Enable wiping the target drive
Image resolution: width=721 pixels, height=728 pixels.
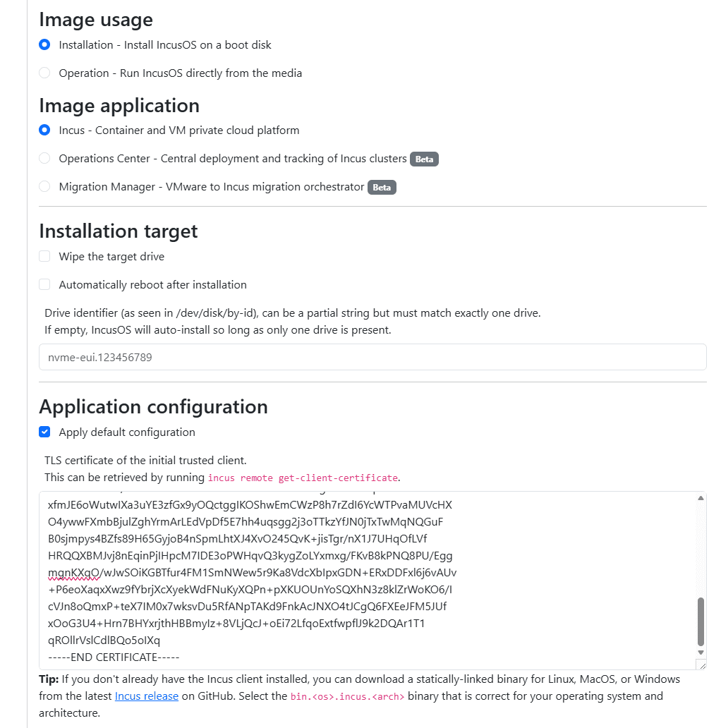(x=44, y=256)
